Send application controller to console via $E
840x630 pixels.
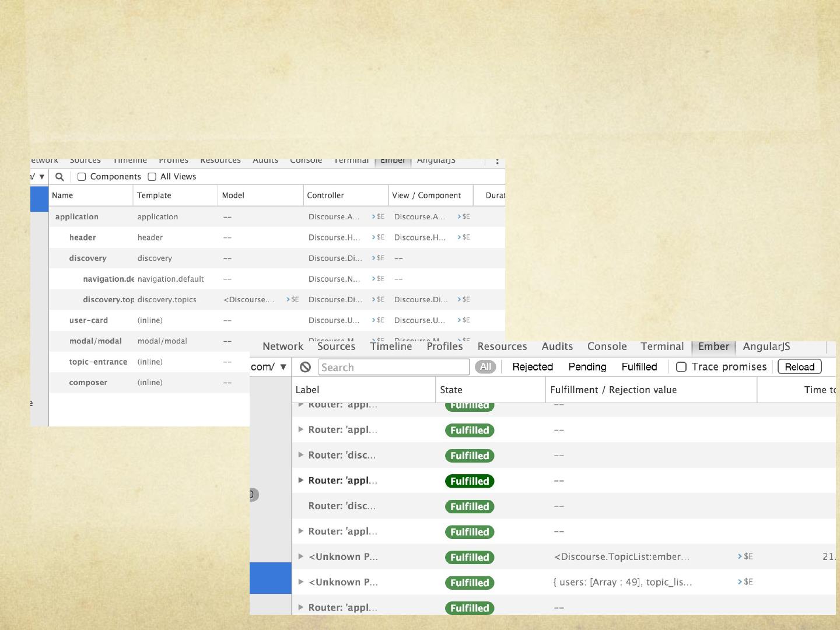[x=378, y=216]
